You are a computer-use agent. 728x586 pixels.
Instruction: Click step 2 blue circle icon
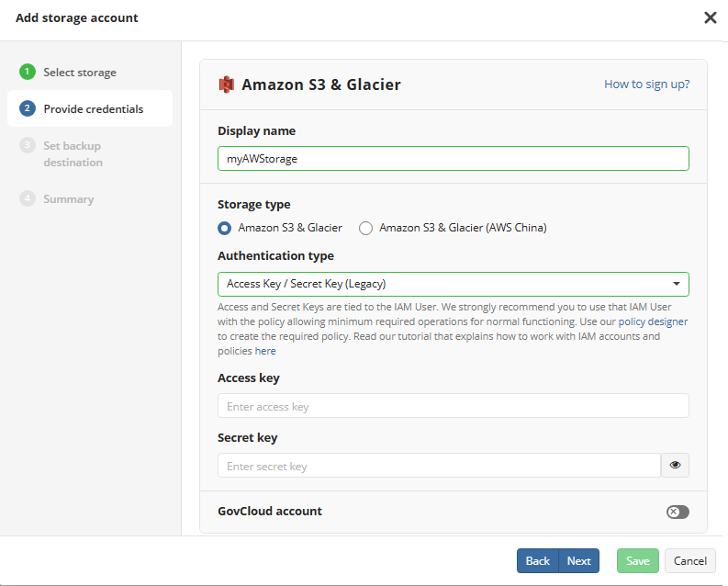point(28,108)
